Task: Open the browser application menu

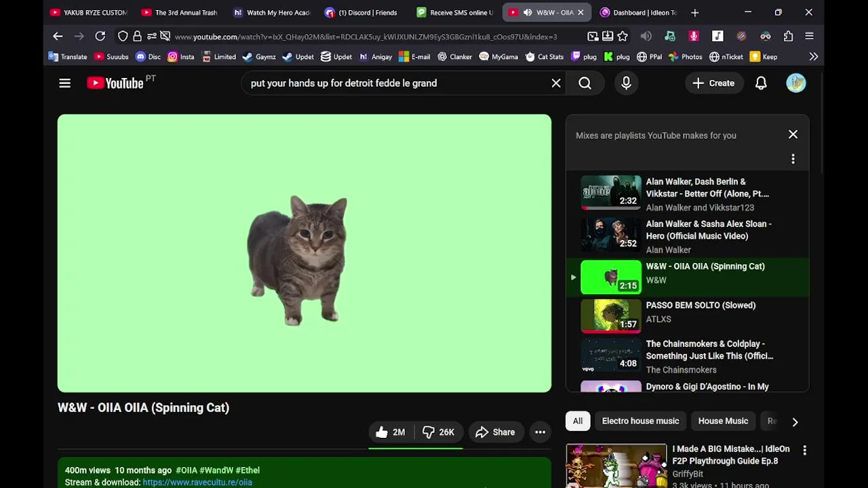Action: [x=809, y=37]
